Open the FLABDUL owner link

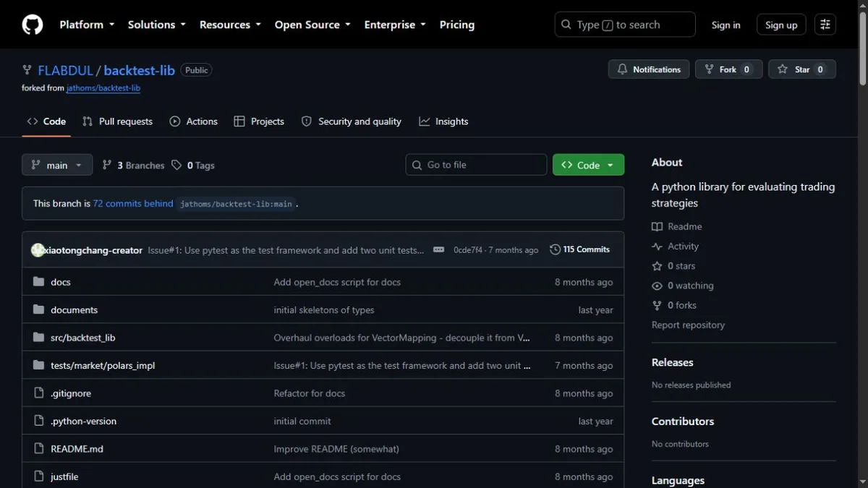[65, 70]
